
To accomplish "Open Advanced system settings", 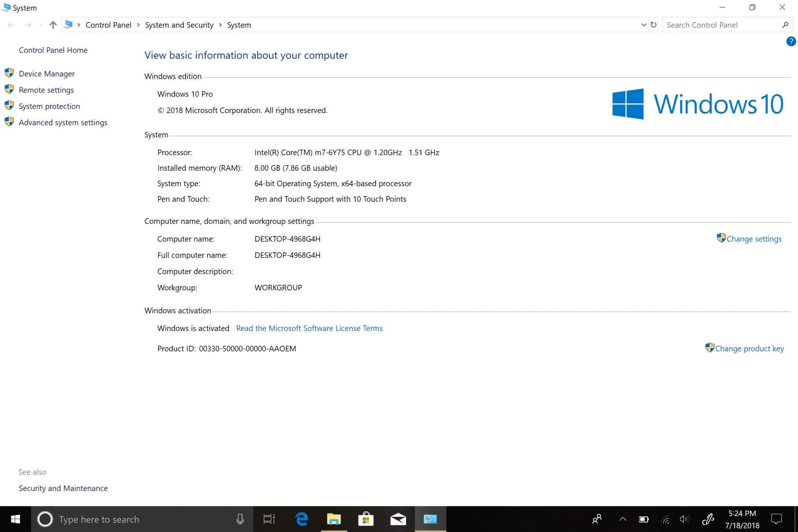I will (x=63, y=122).
